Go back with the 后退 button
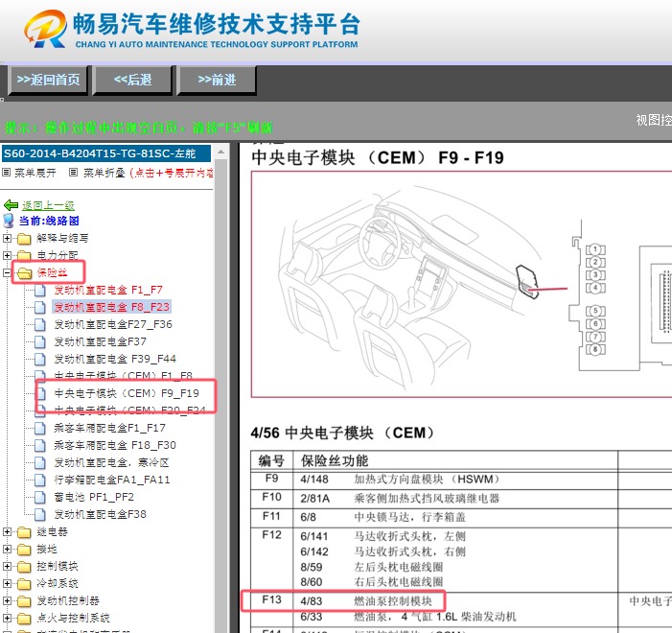This screenshot has height=633, width=672. point(132,80)
